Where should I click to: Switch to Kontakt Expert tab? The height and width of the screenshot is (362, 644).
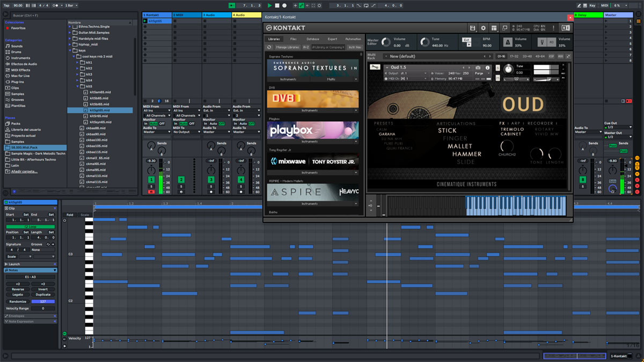coord(332,39)
